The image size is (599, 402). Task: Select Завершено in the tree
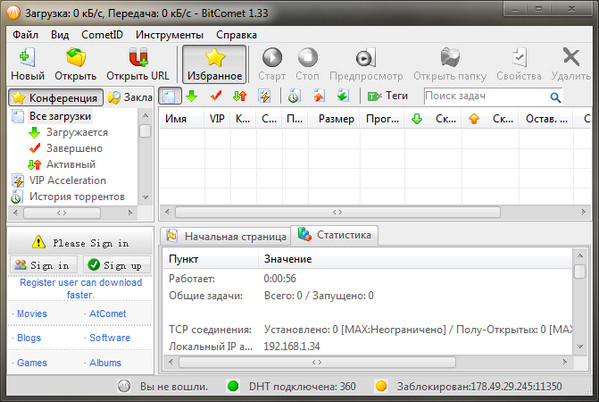click(74, 148)
